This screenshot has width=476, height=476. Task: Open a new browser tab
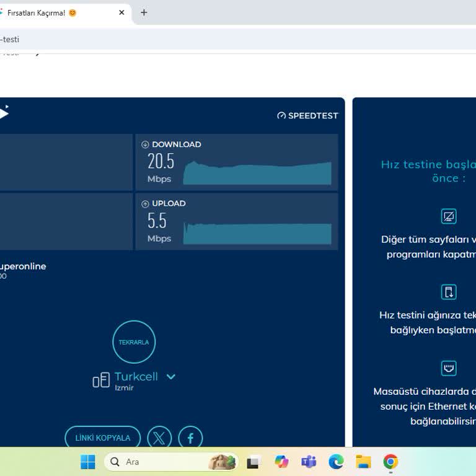[x=144, y=12]
